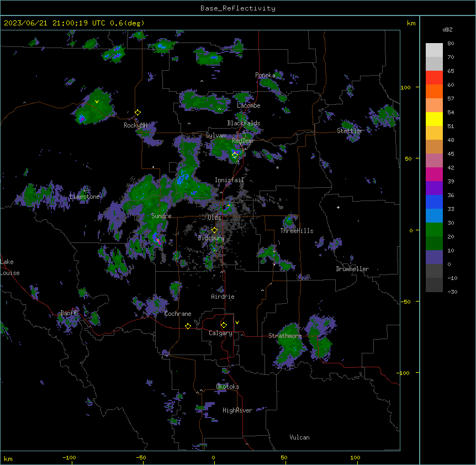Viewport: 476px width, 465px height.
Task: Select the HighRiver label
Action: (x=237, y=410)
